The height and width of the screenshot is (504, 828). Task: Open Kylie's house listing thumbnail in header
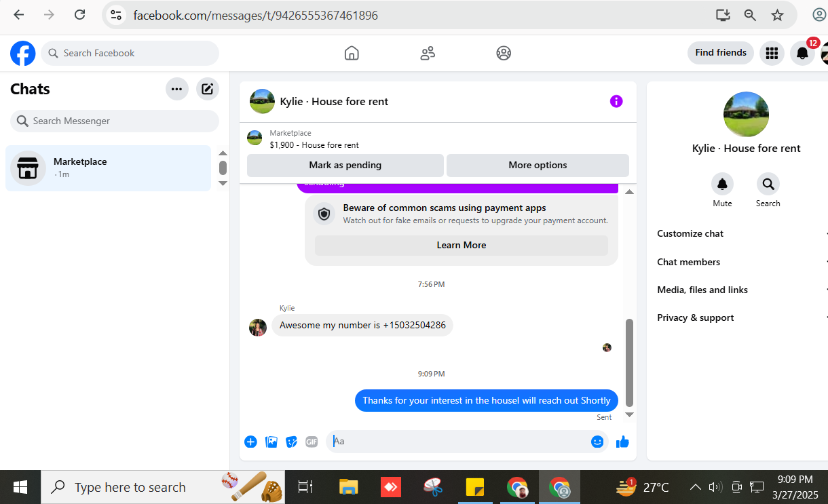pos(263,101)
